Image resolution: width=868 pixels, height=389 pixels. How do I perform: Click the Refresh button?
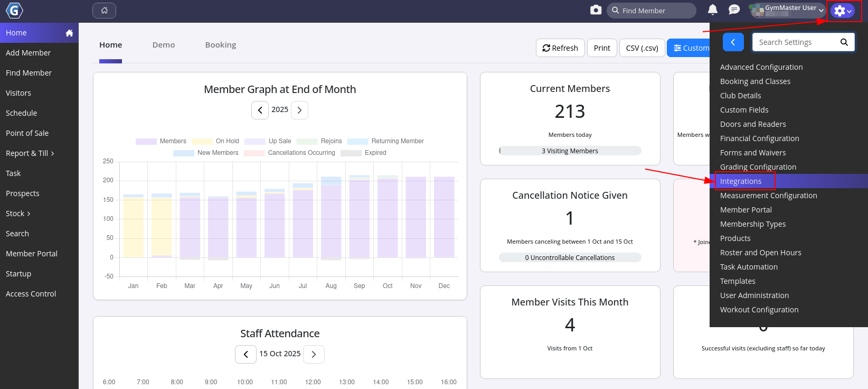[560, 48]
